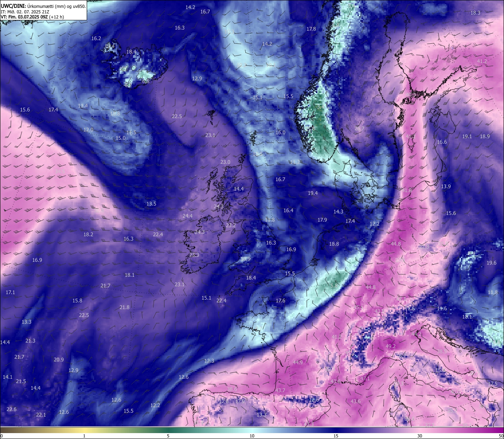Click the 15.8 Atlantic value
Viewport: 504px width, 439px height.
pyautogui.click(x=77, y=301)
